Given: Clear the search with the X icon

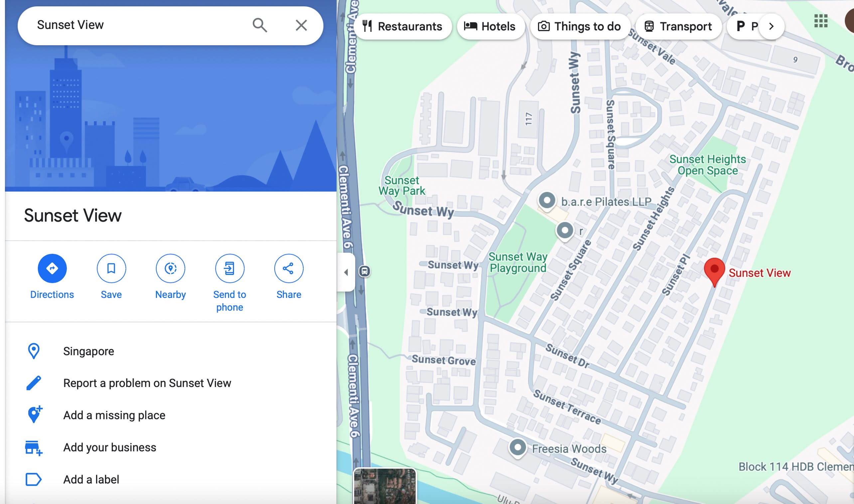Looking at the screenshot, I should pos(301,25).
